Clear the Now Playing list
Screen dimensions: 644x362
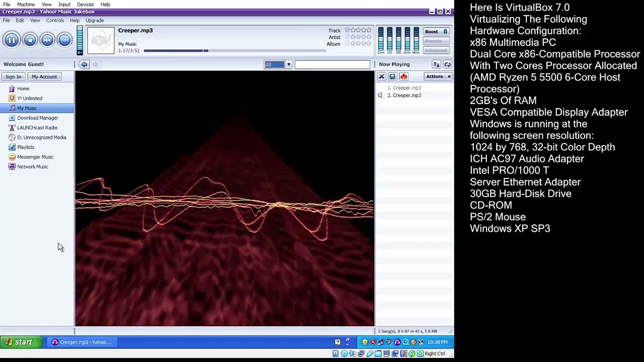381,76
